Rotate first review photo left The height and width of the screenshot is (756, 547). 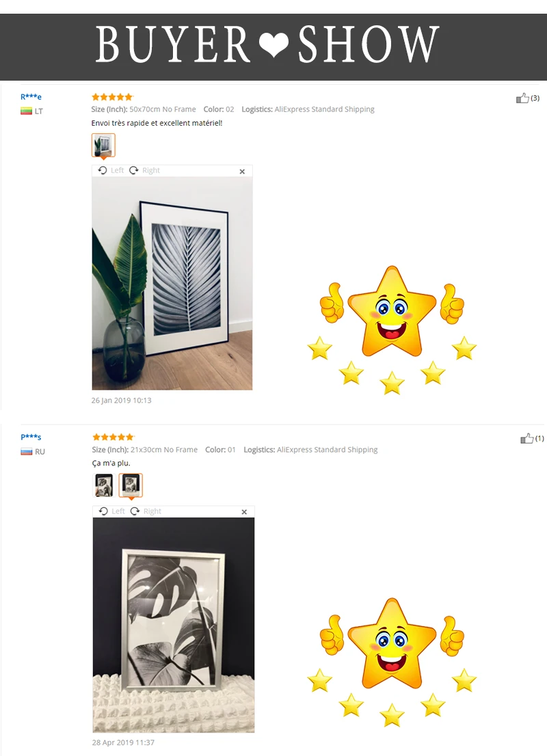click(x=111, y=170)
